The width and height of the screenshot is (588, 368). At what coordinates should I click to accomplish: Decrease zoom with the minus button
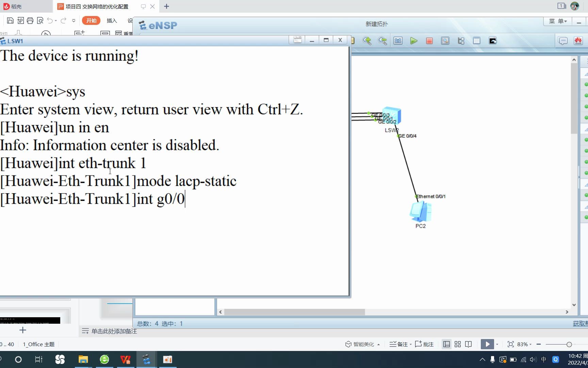click(x=539, y=344)
